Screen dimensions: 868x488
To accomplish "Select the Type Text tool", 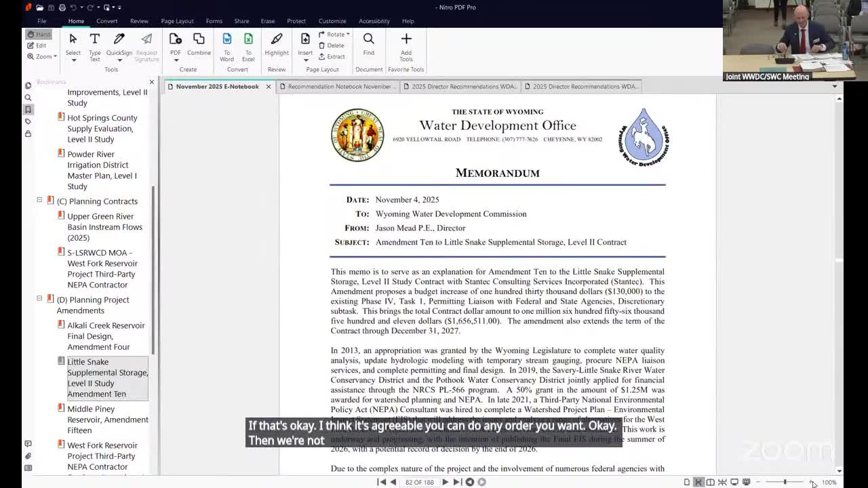I will [x=94, y=45].
